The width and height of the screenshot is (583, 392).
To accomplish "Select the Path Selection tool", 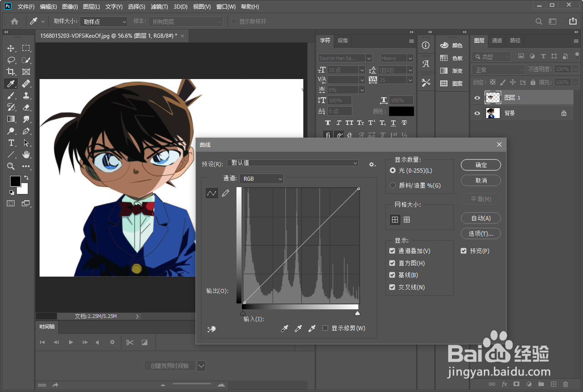I will pos(26,143).
